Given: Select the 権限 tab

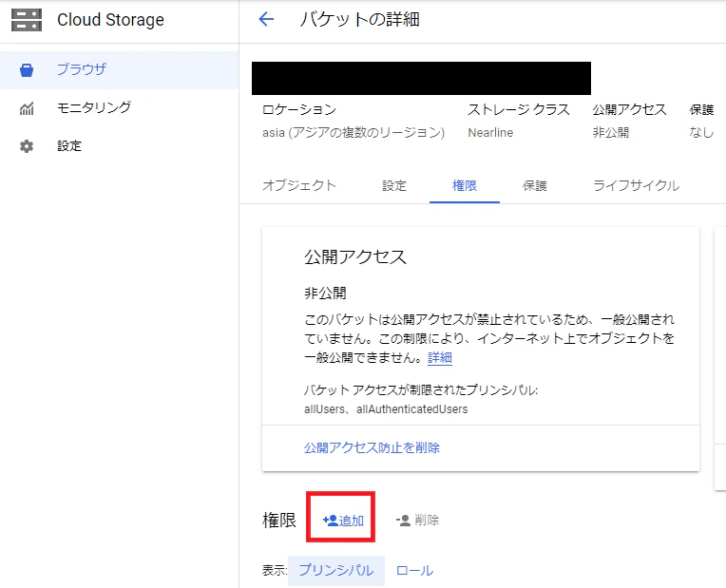Looking at the screenshot, I should tap(465, 185).
